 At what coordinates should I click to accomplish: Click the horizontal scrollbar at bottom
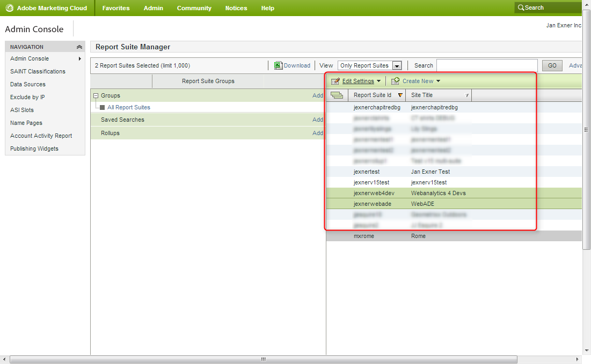pyautogui.click(x=263, y=359)
